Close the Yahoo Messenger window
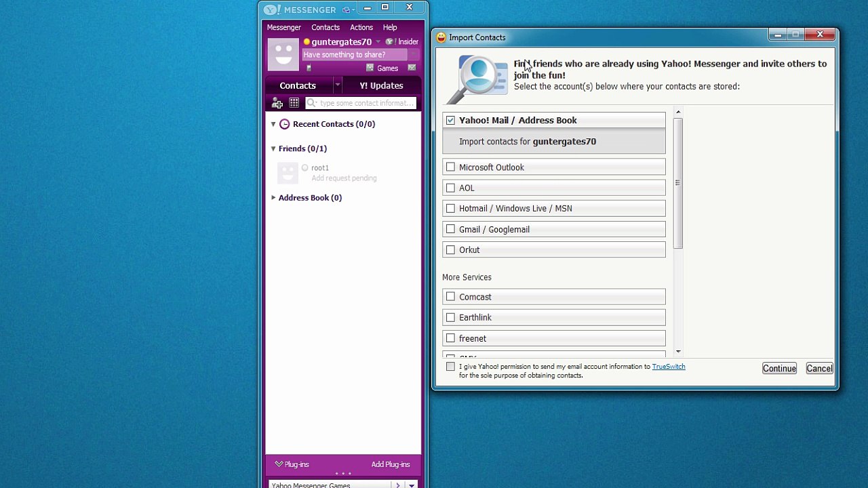This screenshot has width=868, height=488. click(409, 7)
